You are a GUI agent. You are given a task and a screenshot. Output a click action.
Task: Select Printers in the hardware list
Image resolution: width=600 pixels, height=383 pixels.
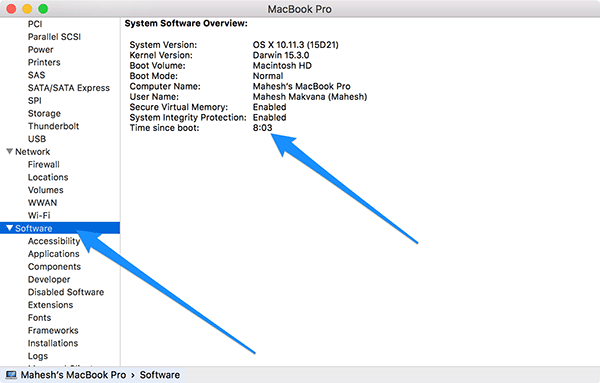(44, 62)
